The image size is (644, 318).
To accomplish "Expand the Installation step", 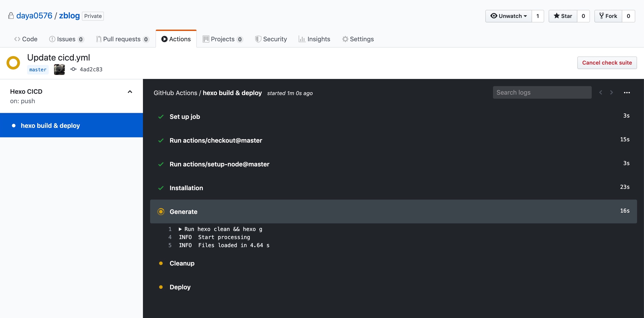I will (186, 188).
